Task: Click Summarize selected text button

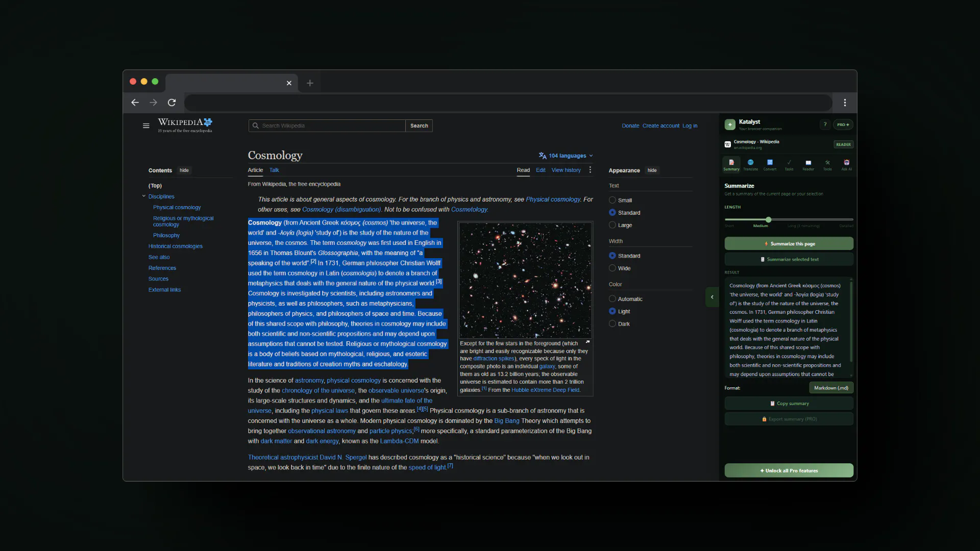Action: (x=789, y=259)
